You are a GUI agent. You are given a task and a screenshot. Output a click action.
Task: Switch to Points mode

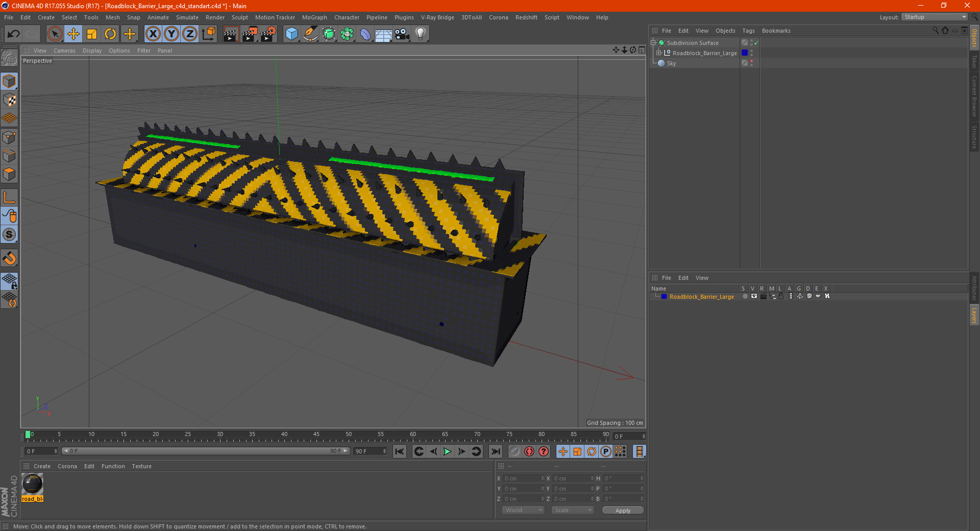pos(10,137)
